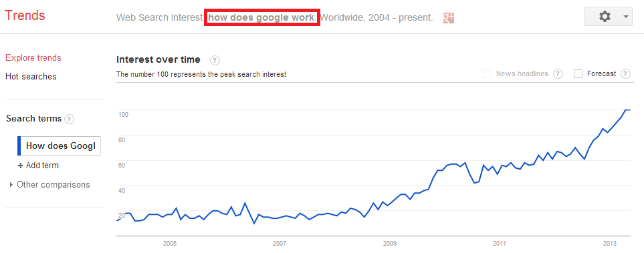
Task: Click the help icon beside Search terms
Action: click(x=70, y=119)
